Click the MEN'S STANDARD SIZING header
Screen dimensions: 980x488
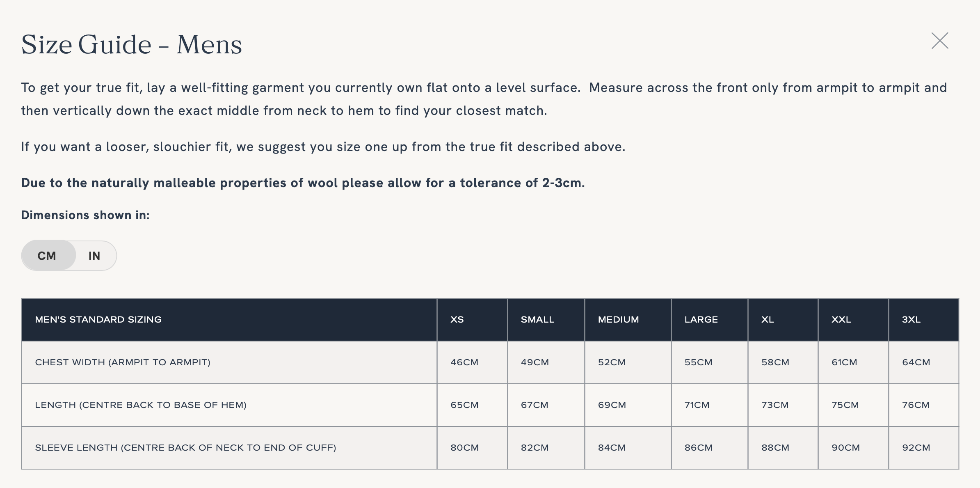tap(98, 319)
